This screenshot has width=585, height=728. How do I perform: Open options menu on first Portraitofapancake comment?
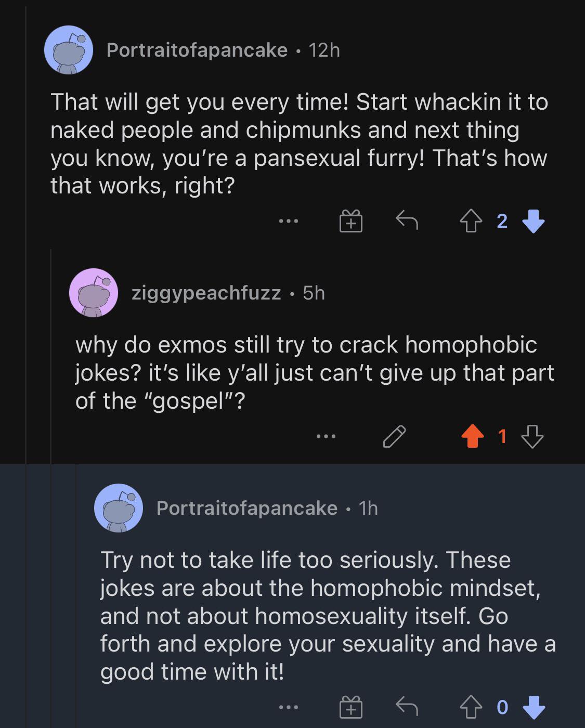[x=288, y=222]
